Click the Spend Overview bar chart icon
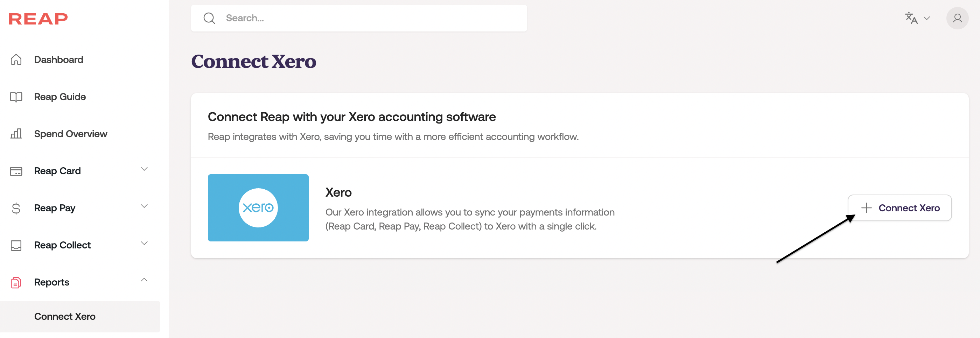This screenshot has height=338, width=980. 16,134
